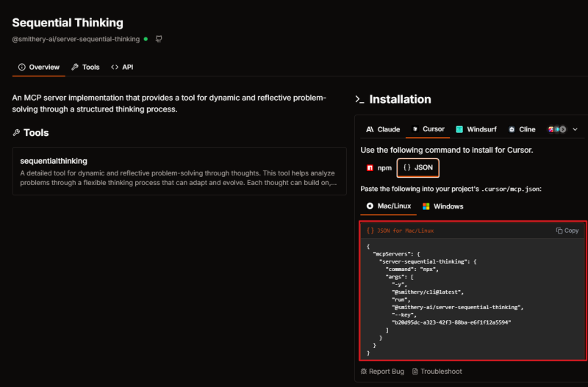Select the npm install method
The width and height of the screenshot is (588, 387).
point(380,168)
